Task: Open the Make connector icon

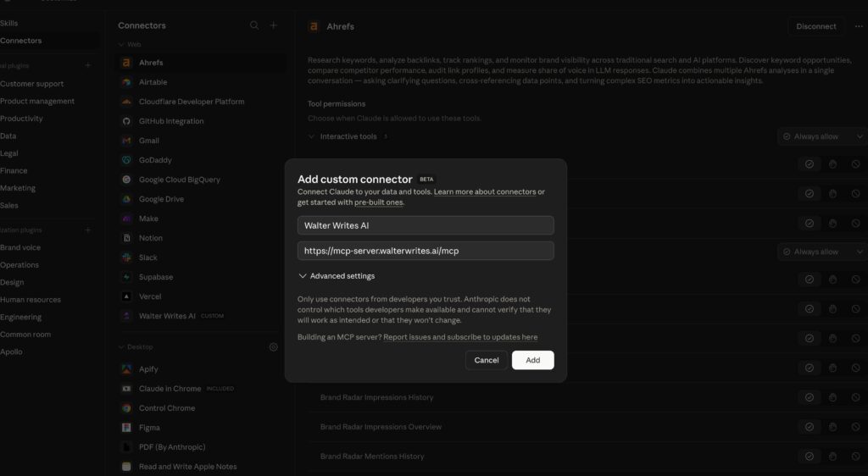Action: [126, 219]
